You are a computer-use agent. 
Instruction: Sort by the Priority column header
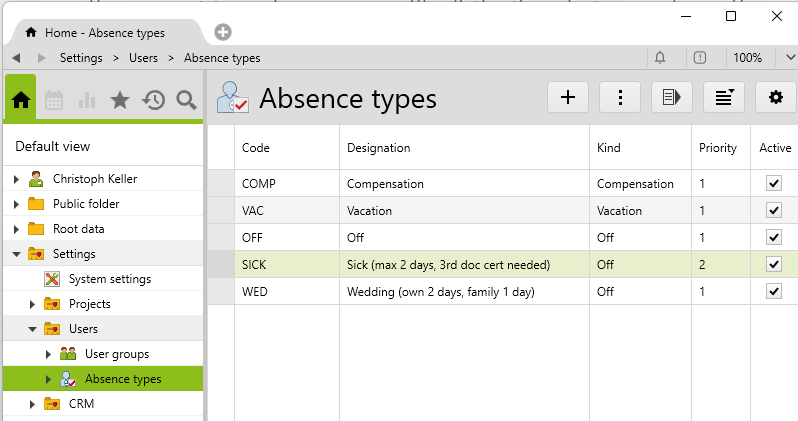pyautogui.click(x=715, y=148)
